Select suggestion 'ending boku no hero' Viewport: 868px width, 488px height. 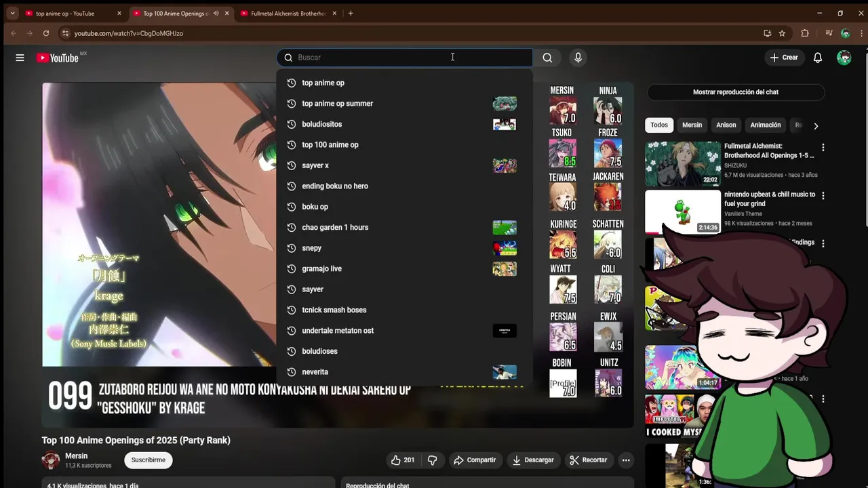404,186
